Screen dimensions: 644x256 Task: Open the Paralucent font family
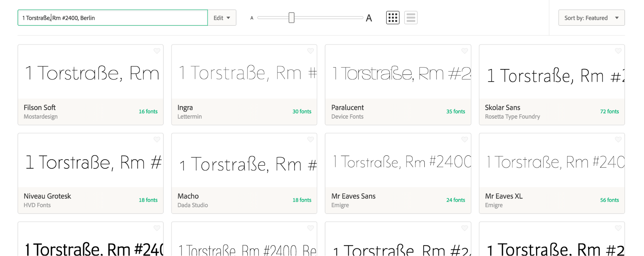(x=348, y=107)
